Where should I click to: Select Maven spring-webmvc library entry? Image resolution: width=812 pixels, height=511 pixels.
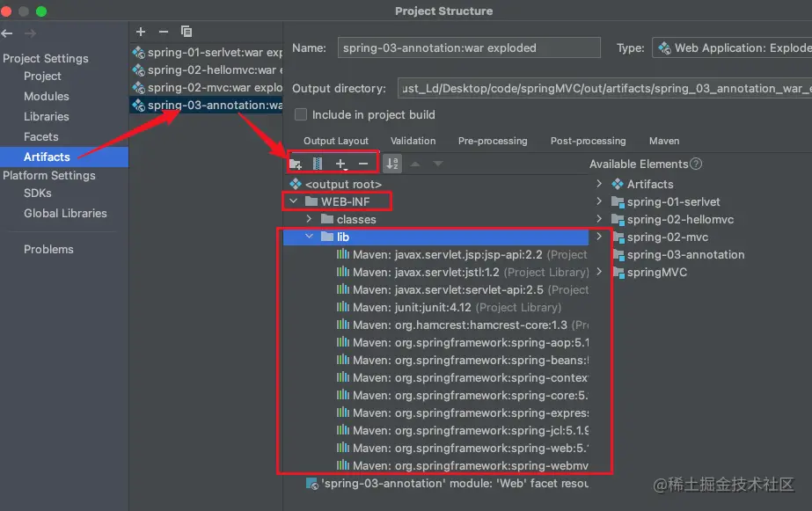click(x=462, y=466)
